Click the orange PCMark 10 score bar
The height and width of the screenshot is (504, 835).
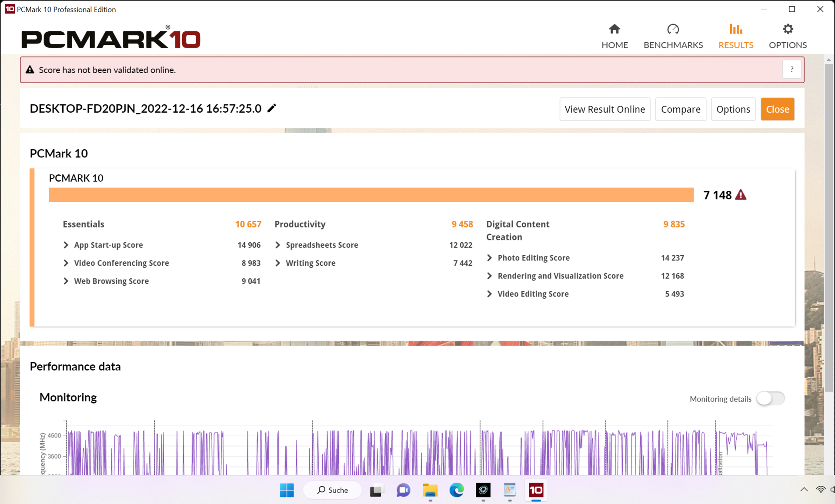[x=371, y=195]
